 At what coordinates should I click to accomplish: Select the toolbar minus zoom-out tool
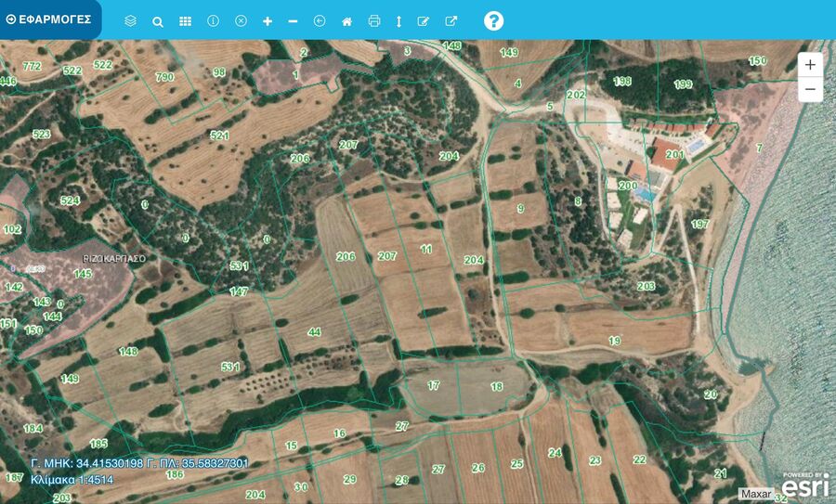pyautogui.click(x=294, y=20)
